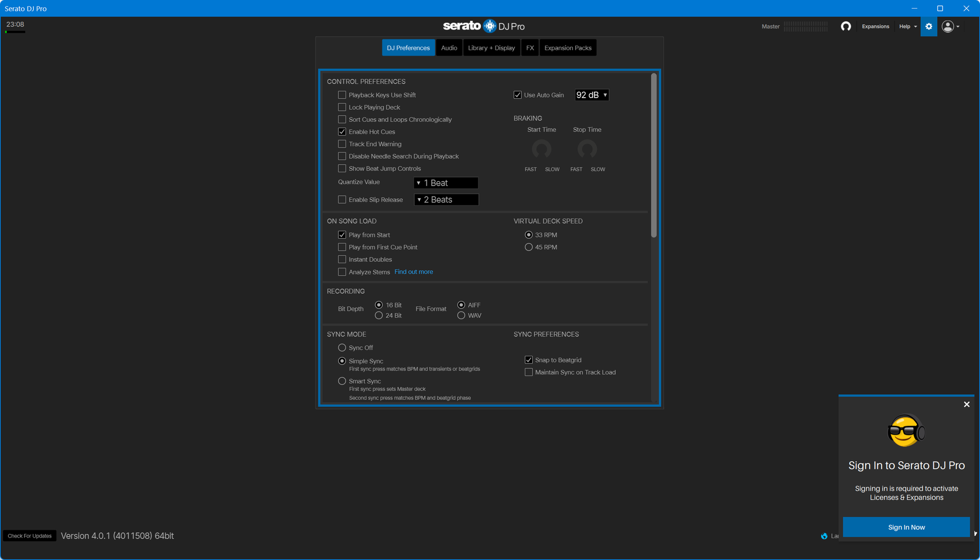Viewport: 980px width, 560px height.
Task: Click the Serato DJ Pro logo
Action: 483,26
